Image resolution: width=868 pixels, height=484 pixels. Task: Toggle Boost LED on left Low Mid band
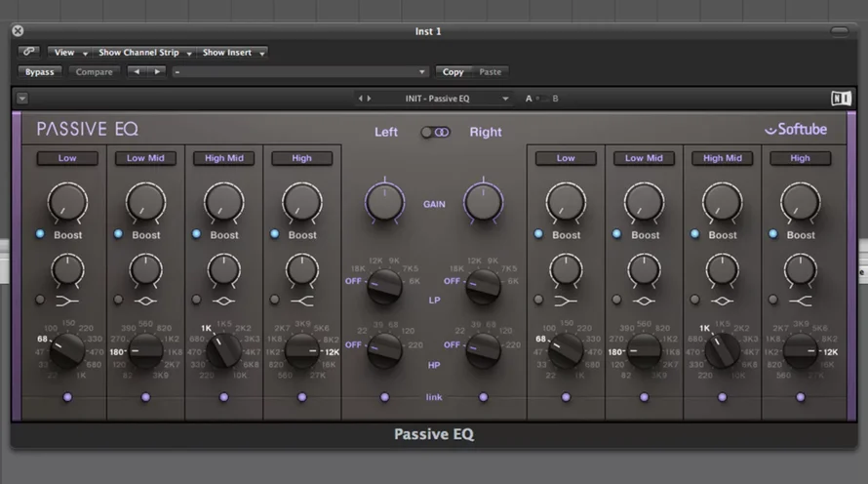click(x=118, y=233)
